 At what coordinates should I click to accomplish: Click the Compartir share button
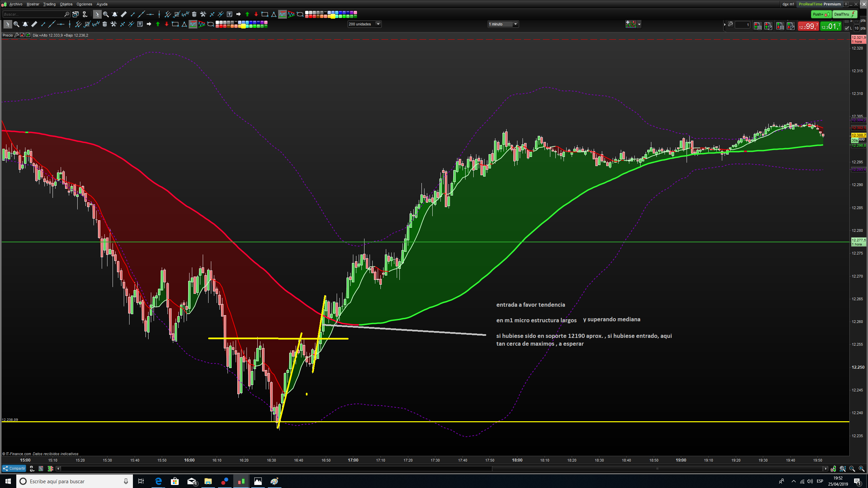click(x=14, y=468)
